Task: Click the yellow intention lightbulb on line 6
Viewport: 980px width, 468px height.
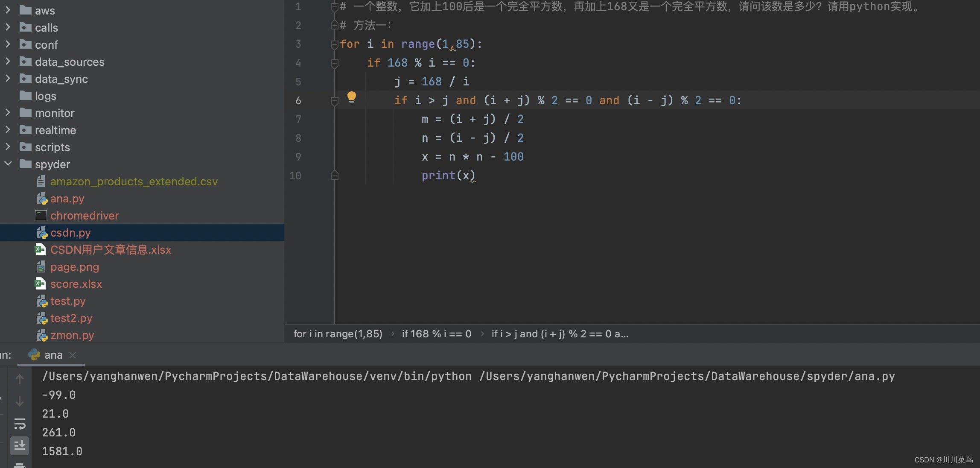Action: click(x=351, y=98)
